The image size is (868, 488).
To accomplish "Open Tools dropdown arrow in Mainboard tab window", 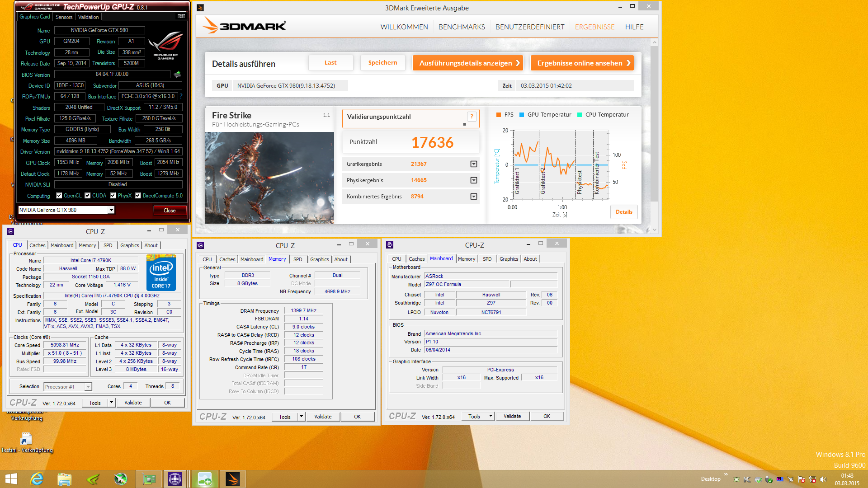I will [x=491, y=416].
